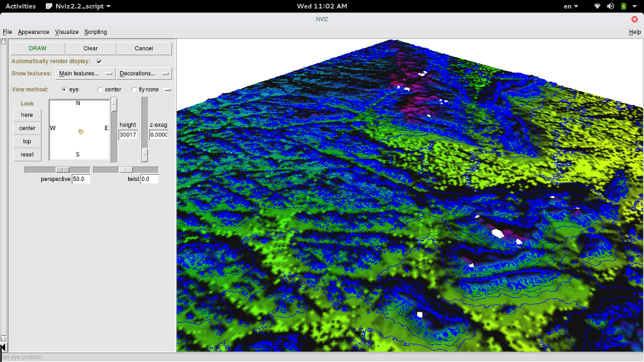Select the 'center' view method radio
The height and width of the screenshot is (362, 644).
[100, 90]
